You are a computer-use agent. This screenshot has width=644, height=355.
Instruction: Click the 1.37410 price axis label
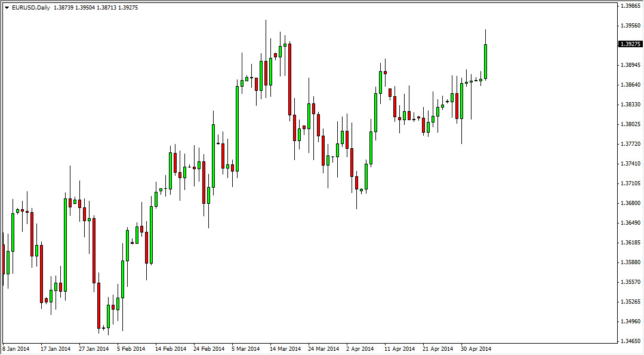click(x=631, y=164)
